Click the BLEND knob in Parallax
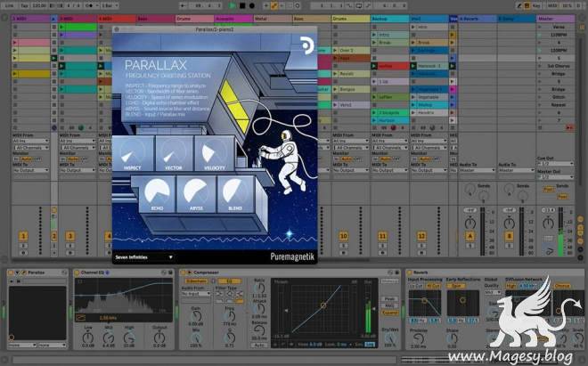This screenshot has height=366, width=588. [234, 191]
